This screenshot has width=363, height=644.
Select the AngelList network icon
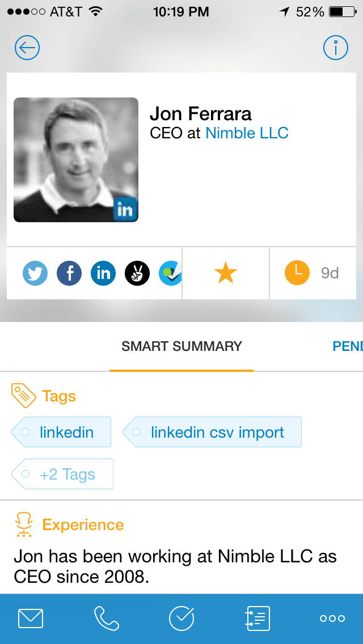click(137, 273)
